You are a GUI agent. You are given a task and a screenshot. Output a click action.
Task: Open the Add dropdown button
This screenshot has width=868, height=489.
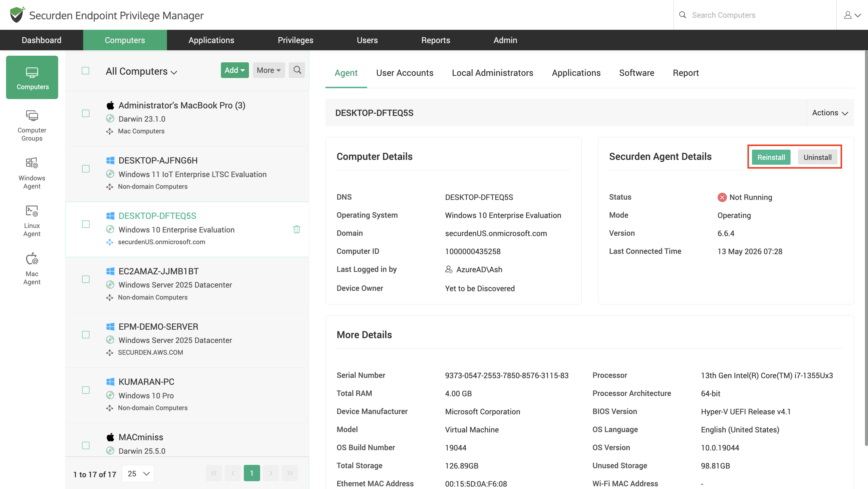point(235,70)
